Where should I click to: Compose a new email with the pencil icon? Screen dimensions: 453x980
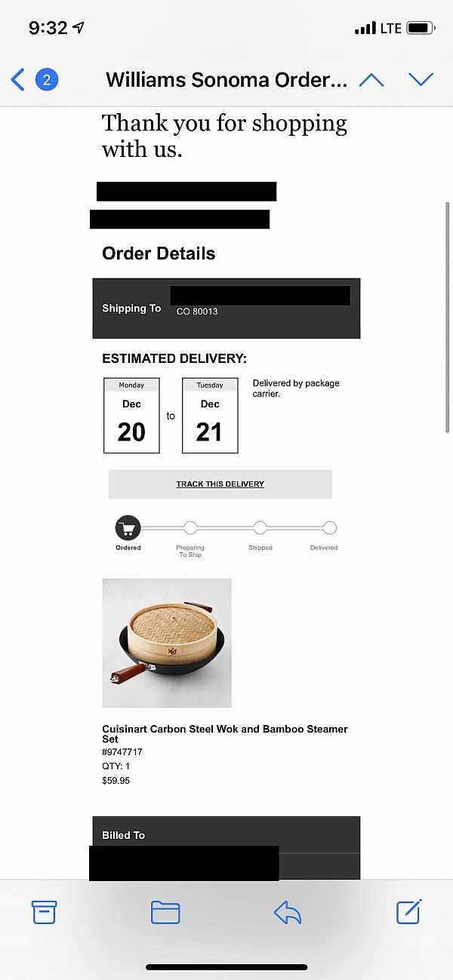409,911
